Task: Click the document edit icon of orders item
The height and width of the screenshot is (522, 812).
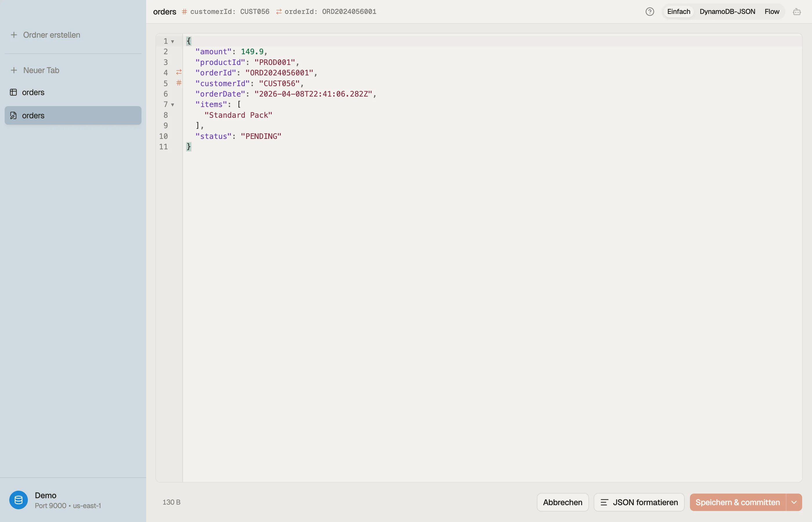Action: coord(13,116)
